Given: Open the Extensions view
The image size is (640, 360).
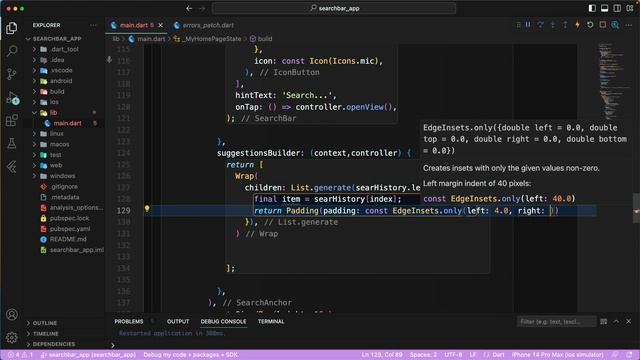Looking at the screenshot, I should coord(11,120).
